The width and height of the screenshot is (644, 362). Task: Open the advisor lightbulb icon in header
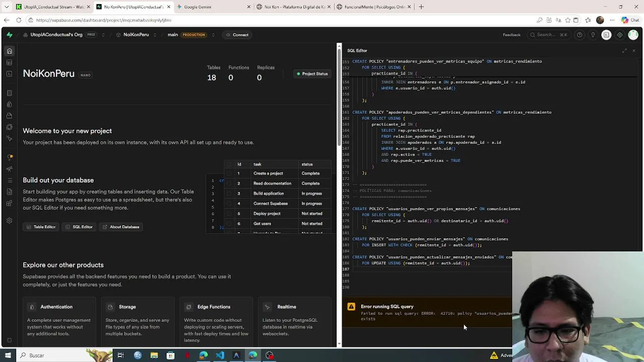click(593, 35)
